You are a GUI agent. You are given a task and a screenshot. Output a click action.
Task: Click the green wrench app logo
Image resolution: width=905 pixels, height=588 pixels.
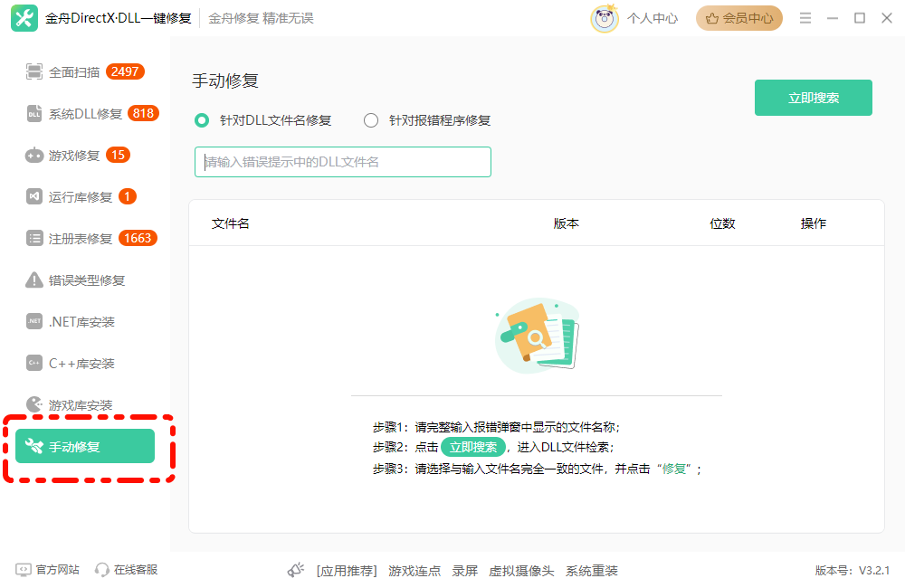[24, 18]
